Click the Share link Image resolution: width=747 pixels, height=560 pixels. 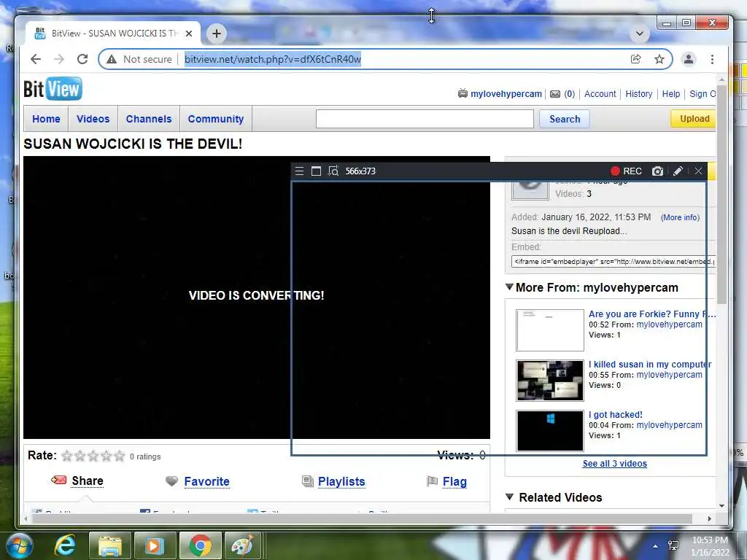88,481
